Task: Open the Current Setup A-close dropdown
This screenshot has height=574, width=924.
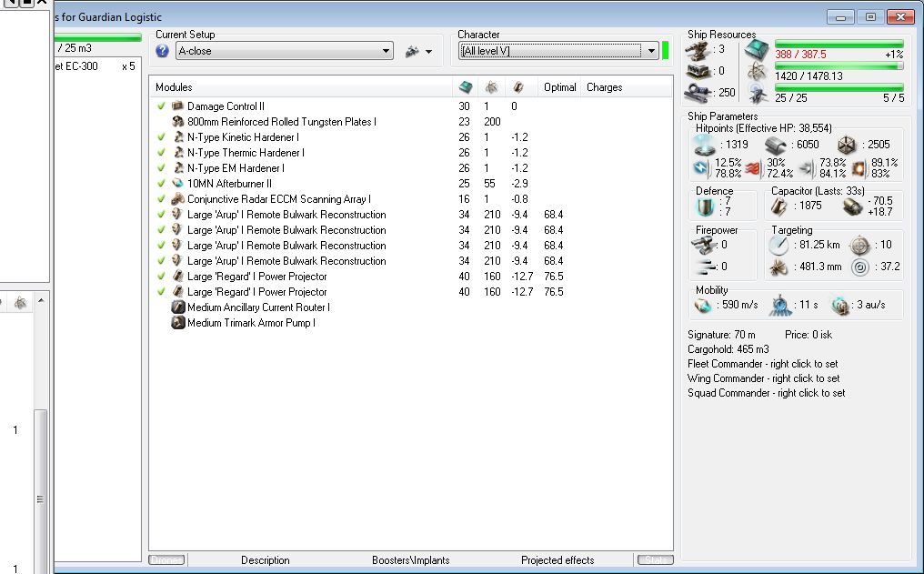Action: coord(285,51)
